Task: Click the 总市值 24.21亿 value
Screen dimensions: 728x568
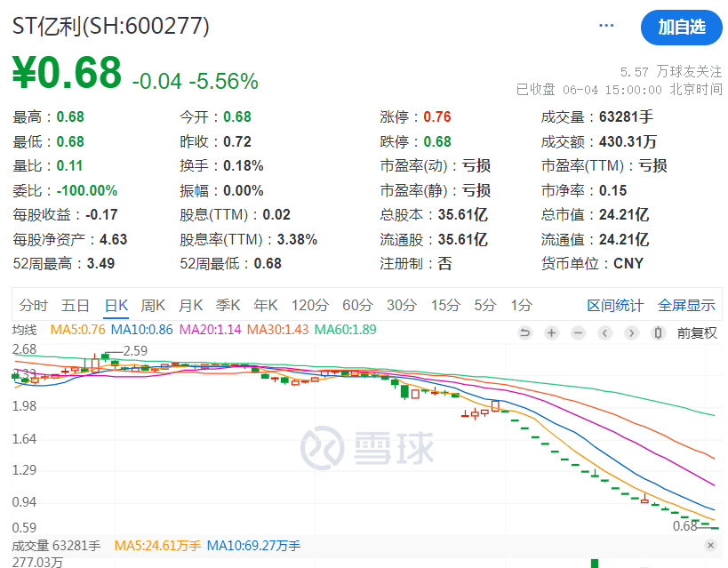Action: 623,214
